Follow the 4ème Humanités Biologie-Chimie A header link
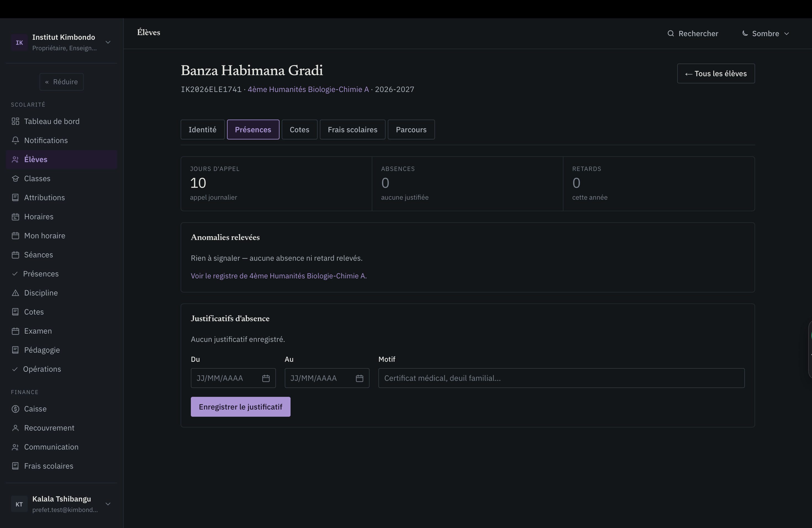This screenshot has height=528, width=812. (x=308, y=89)
